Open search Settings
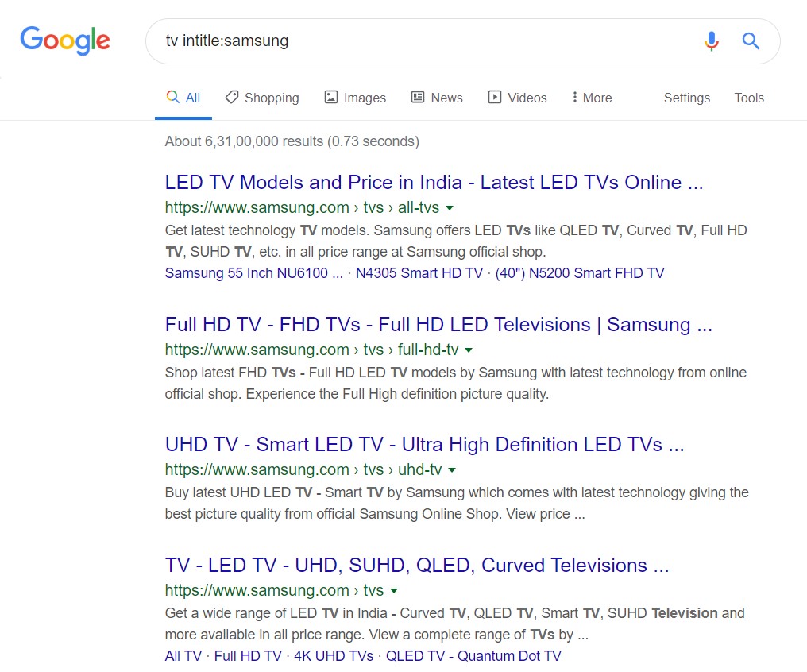This screenshot has width=807, height=672. coord(686,98)
